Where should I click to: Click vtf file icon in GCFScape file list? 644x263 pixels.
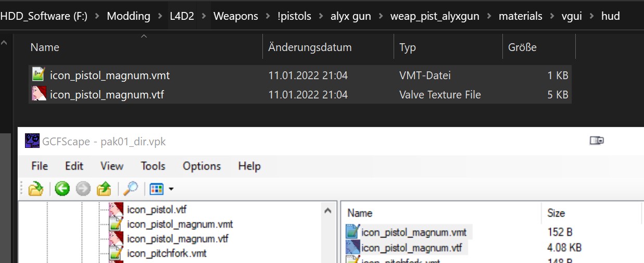352,247
